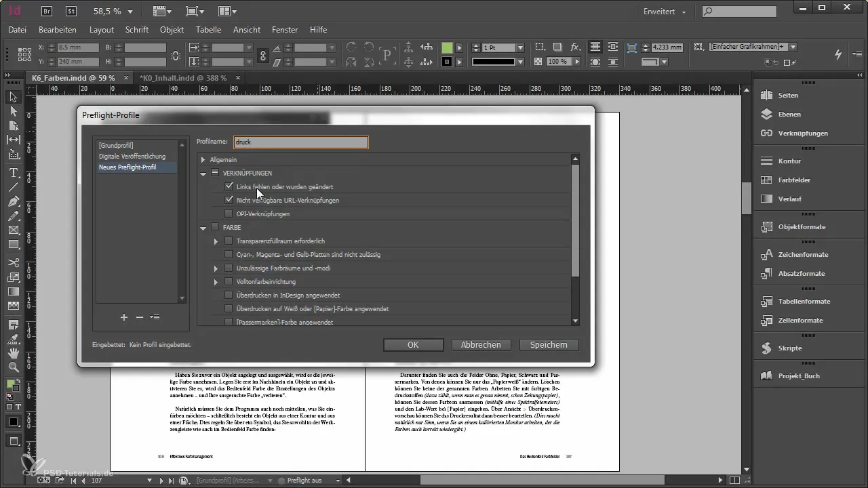The height and width of the screenshot is (488, 868).
Task: Select the [Grundprofil] profile
Action: [x=115, y=145]
